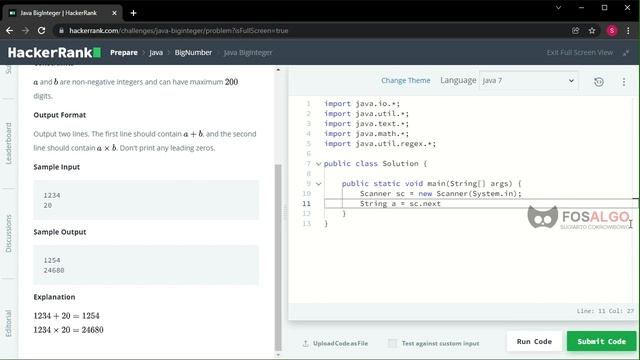The image size is (640, 360).
Task: Click the Scanner sc code line 10
Action: pos(440,193)
